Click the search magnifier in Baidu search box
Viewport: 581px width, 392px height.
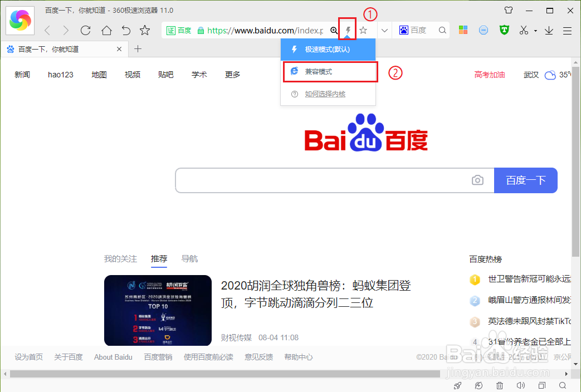442,31
